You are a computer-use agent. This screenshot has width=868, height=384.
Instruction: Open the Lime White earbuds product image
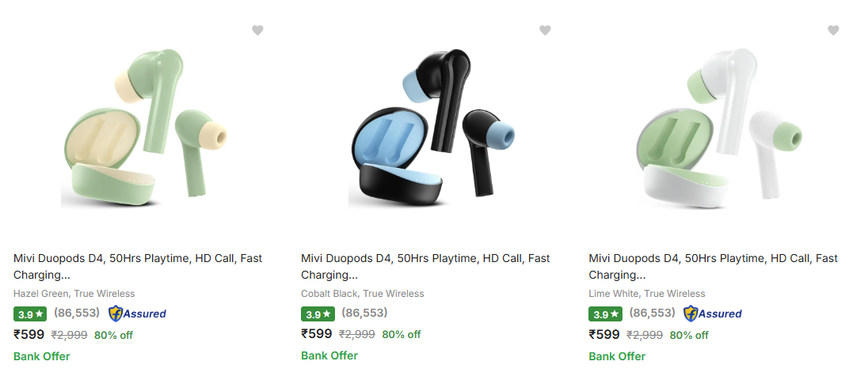[x=719, y=127]
